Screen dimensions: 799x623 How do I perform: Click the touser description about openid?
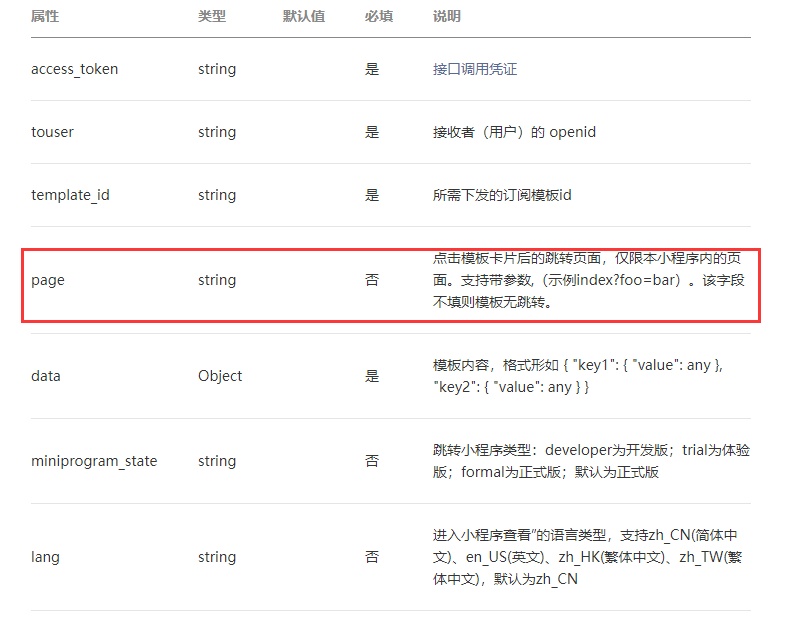pos(514,132)
